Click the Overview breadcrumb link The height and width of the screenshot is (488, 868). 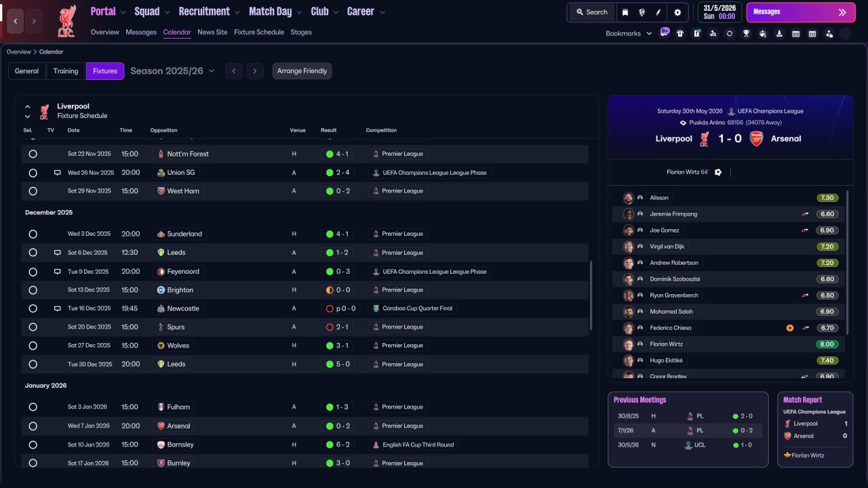click(19, 52)
